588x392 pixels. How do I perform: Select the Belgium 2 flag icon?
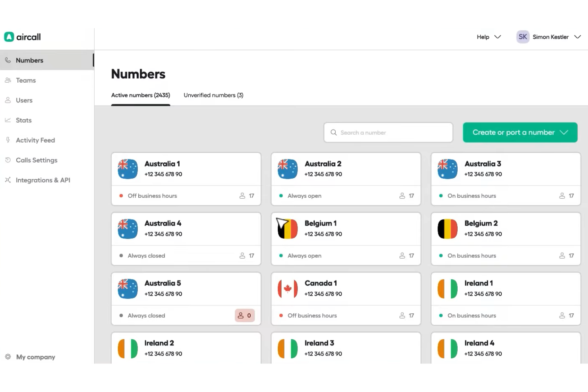(x=447, y=228)
